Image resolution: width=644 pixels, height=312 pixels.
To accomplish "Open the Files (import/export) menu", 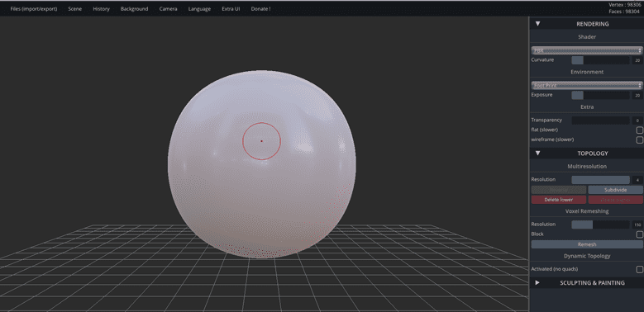I will (x=34, y=8).
